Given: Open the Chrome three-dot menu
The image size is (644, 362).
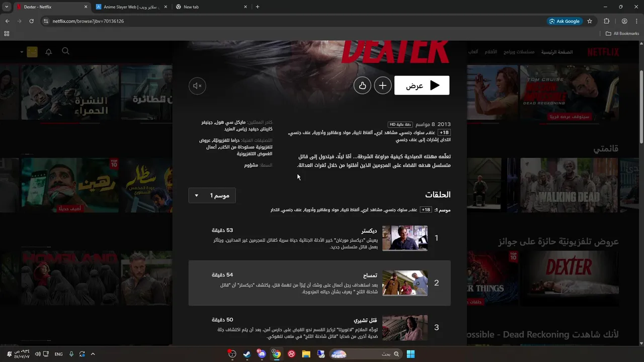Looking at the screenshot, I should pos(636,21).
